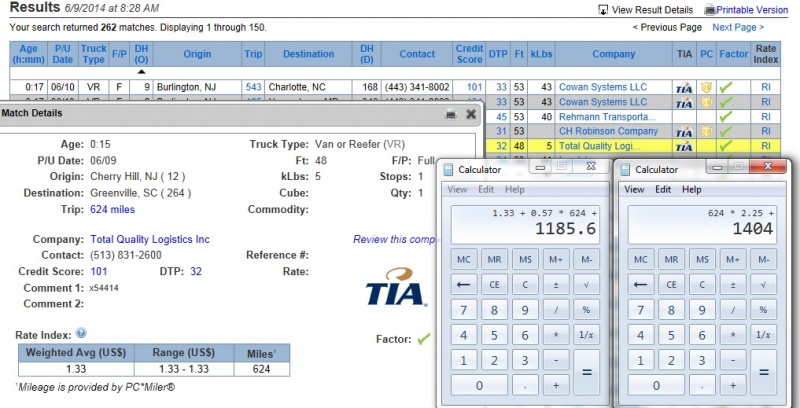Screen dimensions: 800x408
Task: Open View menu in right calculator
Action: [x=634, y=189]
